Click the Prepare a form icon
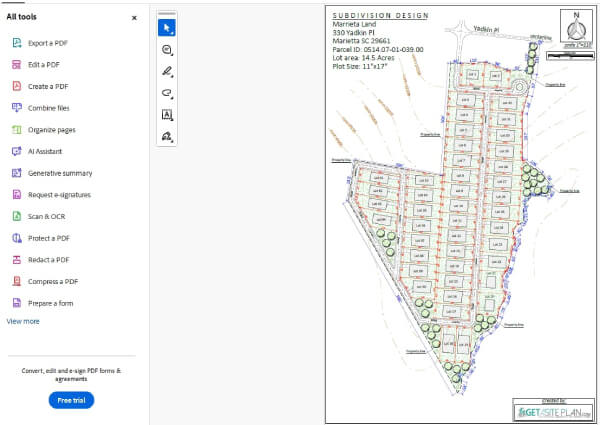Viewport: 600px width, 425px height. click(x=17, y=303)
